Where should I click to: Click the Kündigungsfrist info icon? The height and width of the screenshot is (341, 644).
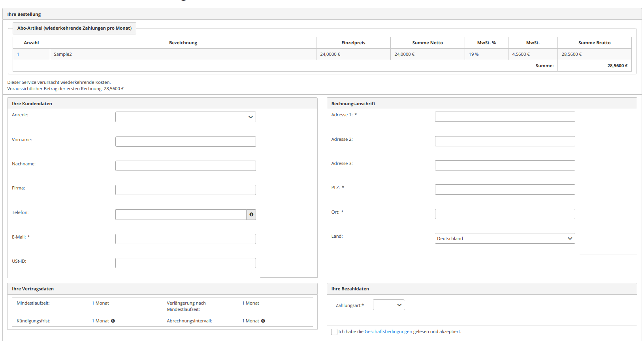click(x=113, y=321)
